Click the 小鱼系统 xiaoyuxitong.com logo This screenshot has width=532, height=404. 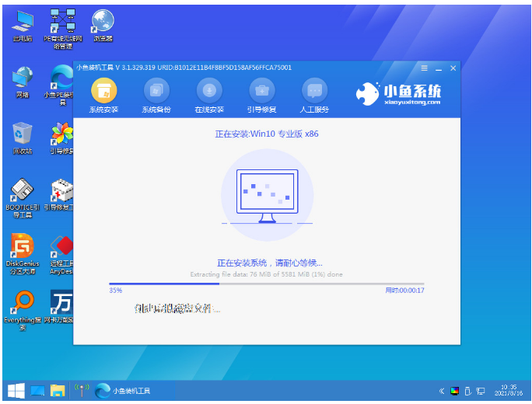398,94
